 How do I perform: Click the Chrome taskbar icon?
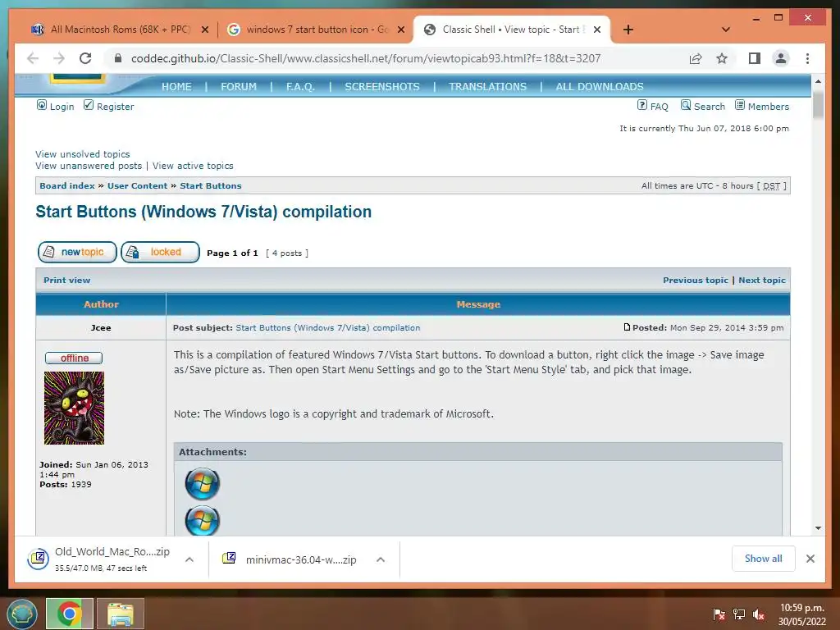[x=69, y=614]
